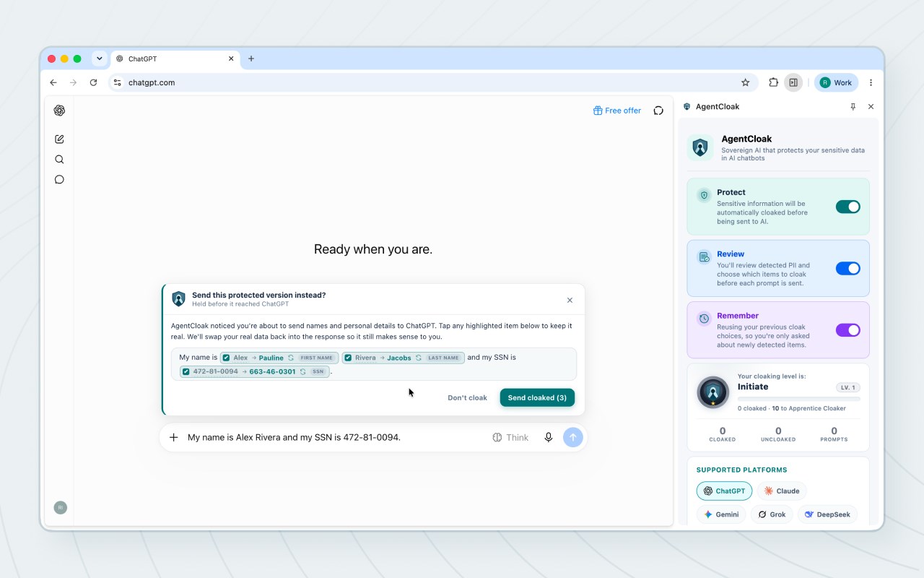Turn off the Review toggle
Viewport: 924px width, 578px height.
(x=848, y=269)
